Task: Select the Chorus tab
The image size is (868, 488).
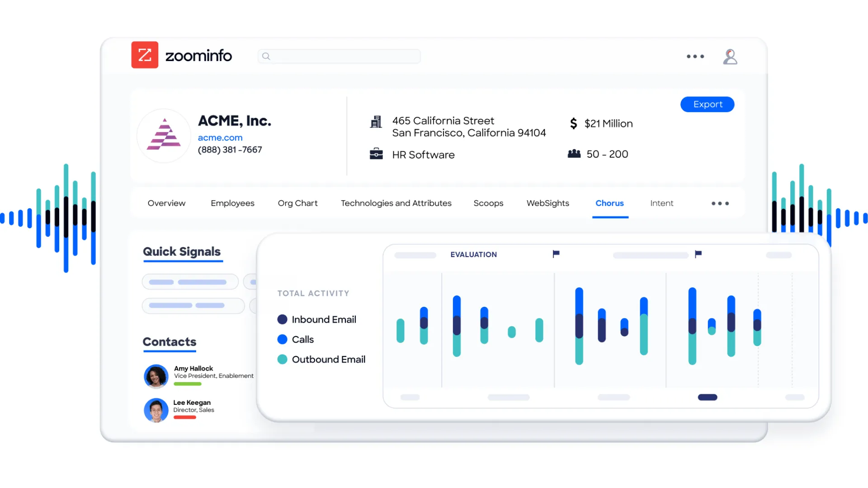Action: tap(610, 203)
